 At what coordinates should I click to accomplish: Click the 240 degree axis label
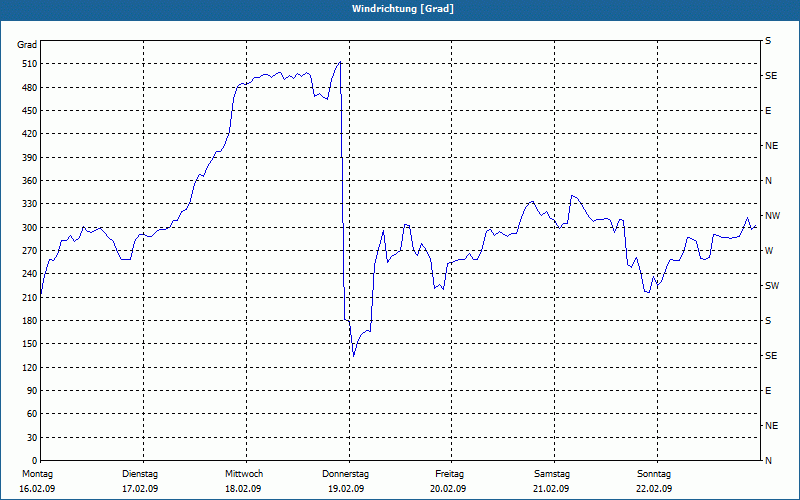[x=30, y=274]
